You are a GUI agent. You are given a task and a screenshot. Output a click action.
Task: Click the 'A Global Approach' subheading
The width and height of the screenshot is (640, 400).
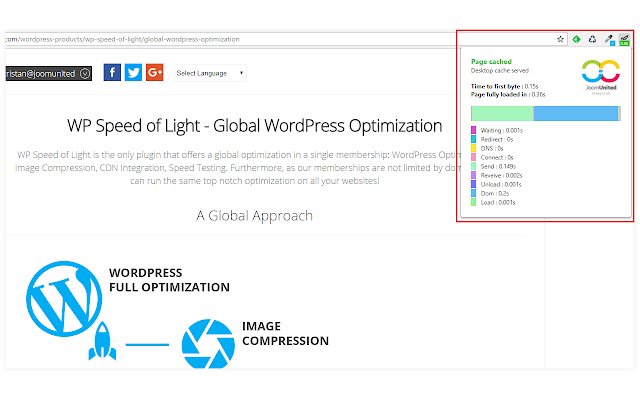click(254, 216)
